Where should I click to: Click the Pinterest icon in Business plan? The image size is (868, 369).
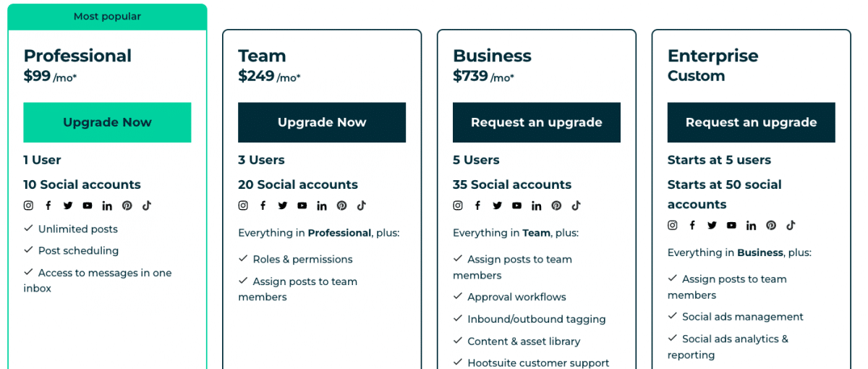(x=556, y=205)
